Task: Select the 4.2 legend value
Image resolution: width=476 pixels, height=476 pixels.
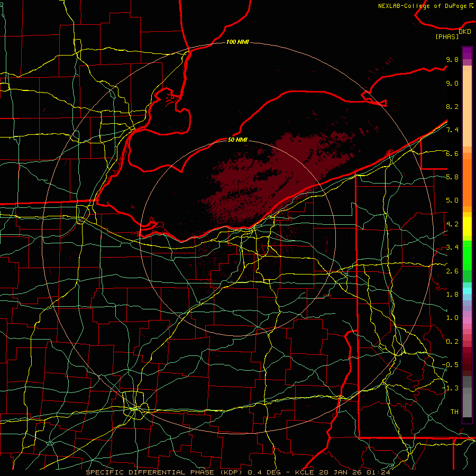Action: point(452,224)
